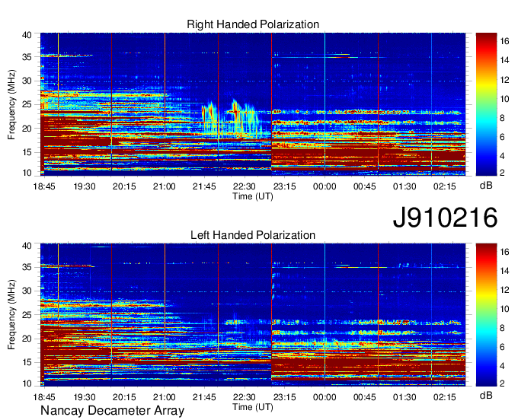
Task: Click the 00:45 time tick on top plot
Action: point(364,186)
